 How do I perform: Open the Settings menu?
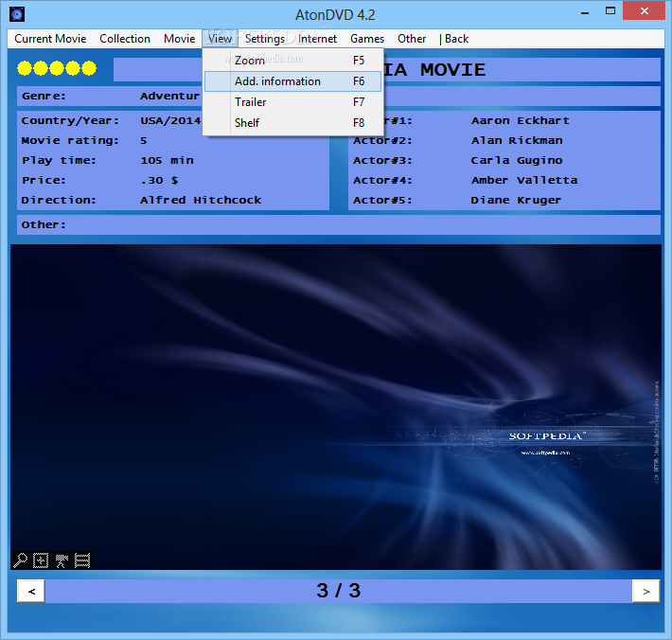pyautogui.click(x=265, y=39)
